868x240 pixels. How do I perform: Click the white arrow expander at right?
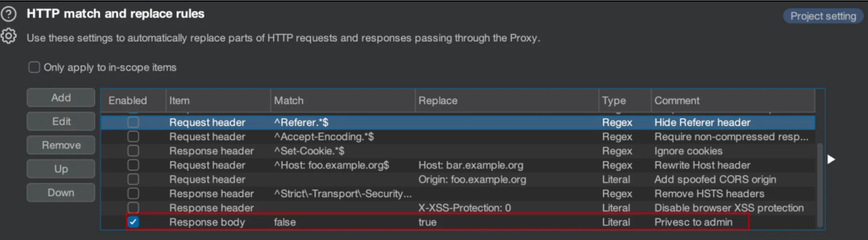tap(831, 159)
